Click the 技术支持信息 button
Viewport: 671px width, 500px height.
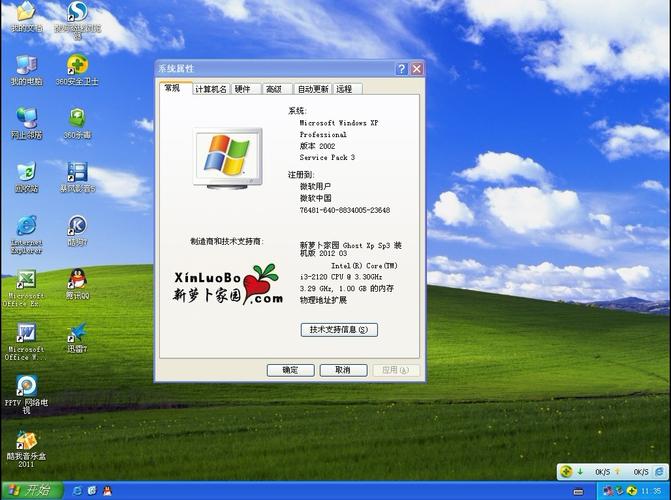[338, 329]
